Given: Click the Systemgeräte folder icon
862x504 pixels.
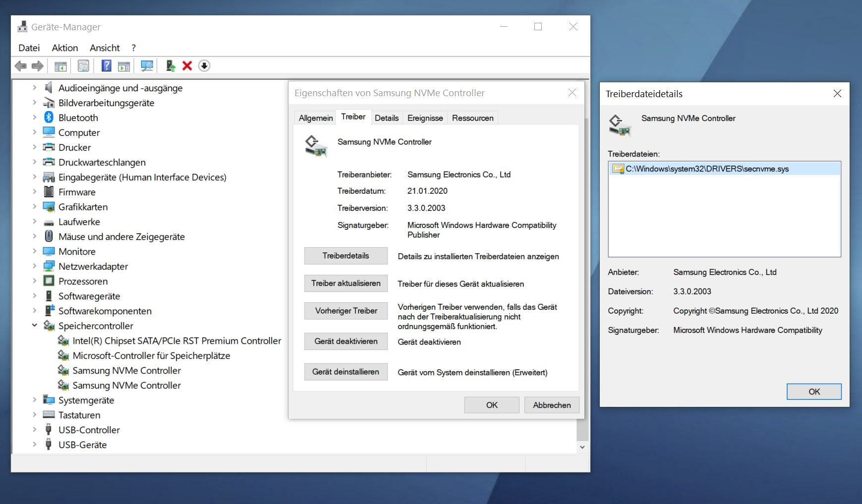Looking at the screenshot, I should (49, 400).
